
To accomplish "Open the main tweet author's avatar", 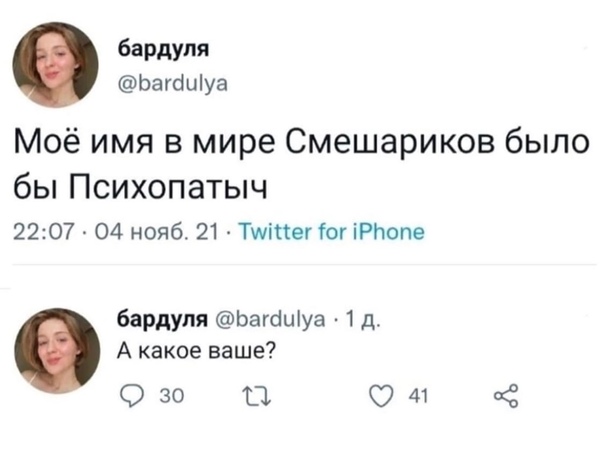I will point(56,62).
